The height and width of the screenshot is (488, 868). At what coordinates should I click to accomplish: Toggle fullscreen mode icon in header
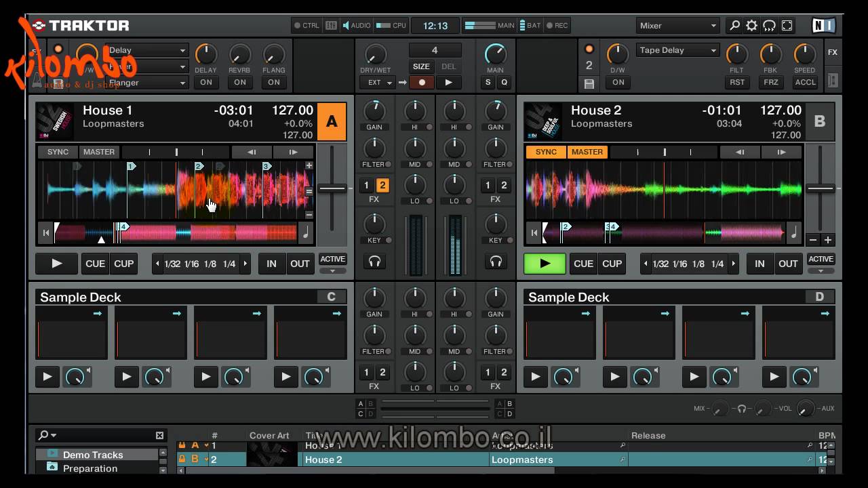pyautogui.click(x=787, y=26)
